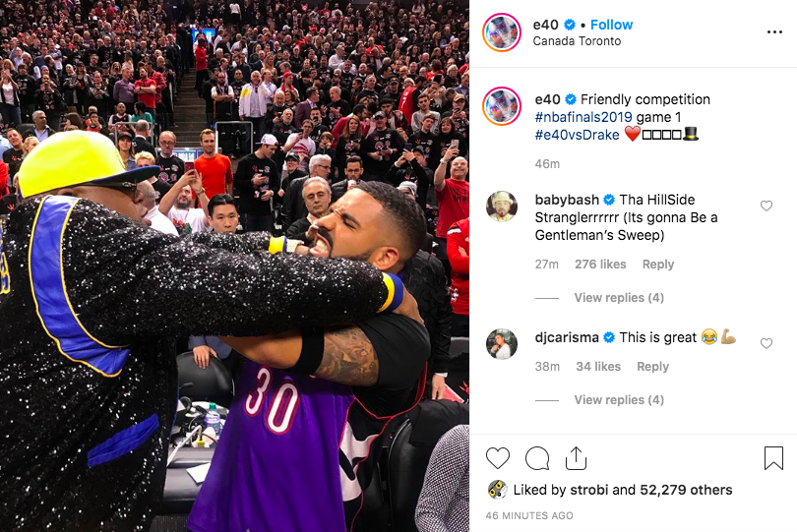Open the #e40vsDrake hashtag

(x=577, y=135)
